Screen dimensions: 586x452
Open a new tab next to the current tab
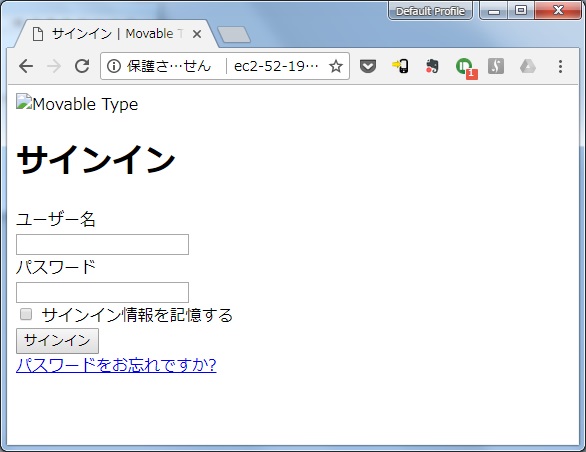234,34
